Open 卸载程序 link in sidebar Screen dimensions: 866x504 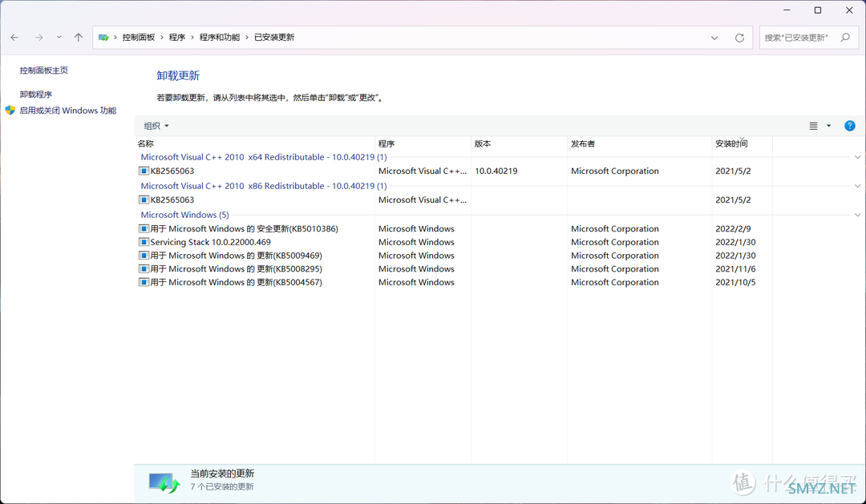tap(36, 95)
